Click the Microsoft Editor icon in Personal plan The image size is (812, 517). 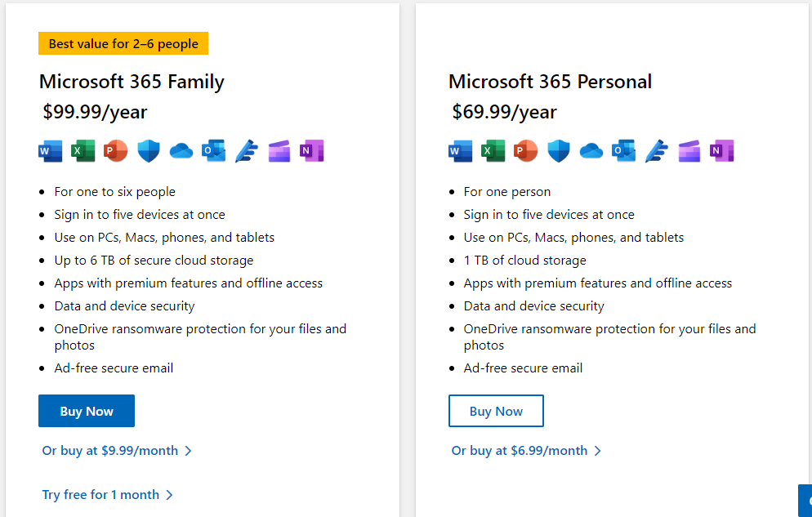pyautogui.click(x=656, y=151)
